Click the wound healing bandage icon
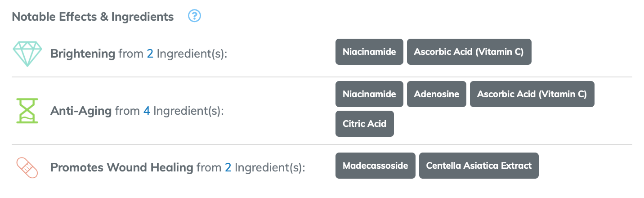The image size is (644, 198). click(27, 168)
